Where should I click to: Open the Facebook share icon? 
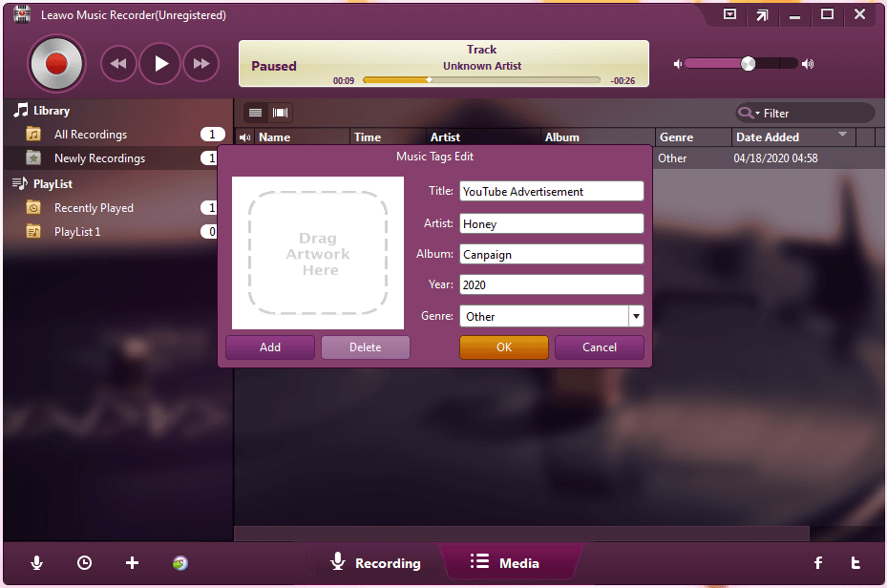click(x=818, y=562)
